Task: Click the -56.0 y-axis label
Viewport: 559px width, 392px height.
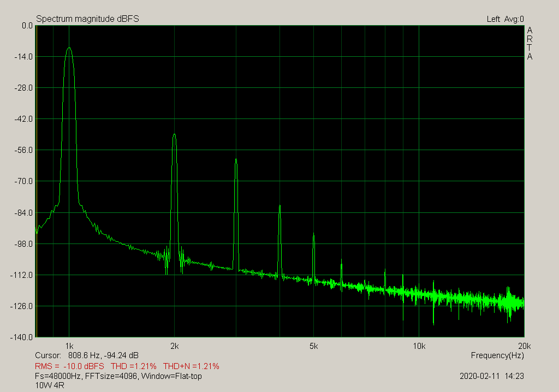Action: pos(23,150)
